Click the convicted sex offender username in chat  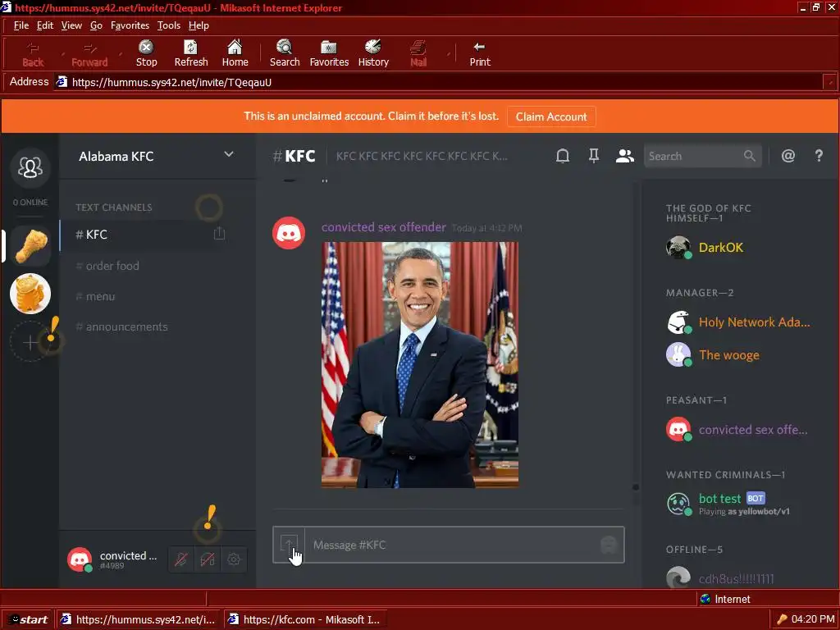(384, 227)
